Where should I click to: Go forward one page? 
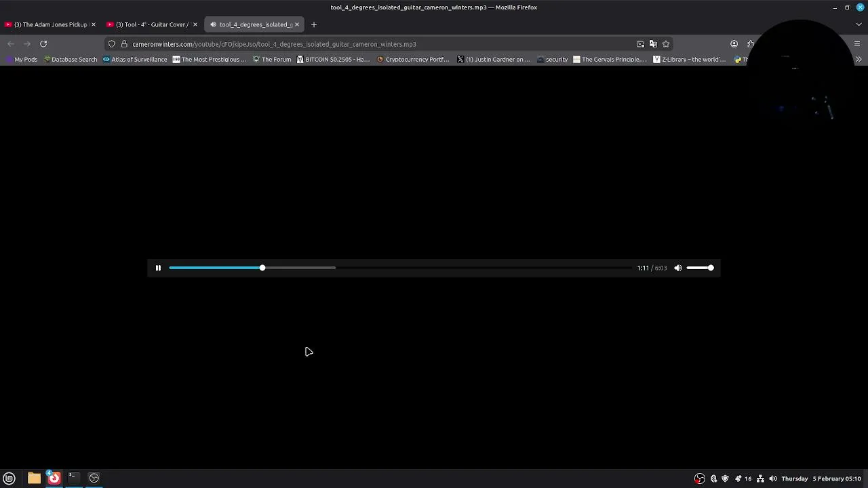pos(27,44)
